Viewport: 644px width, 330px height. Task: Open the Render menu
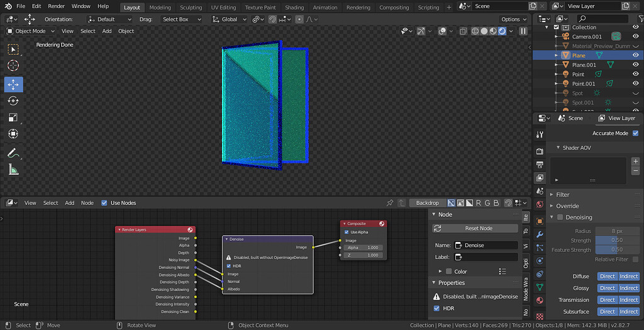tap(56, 6)
